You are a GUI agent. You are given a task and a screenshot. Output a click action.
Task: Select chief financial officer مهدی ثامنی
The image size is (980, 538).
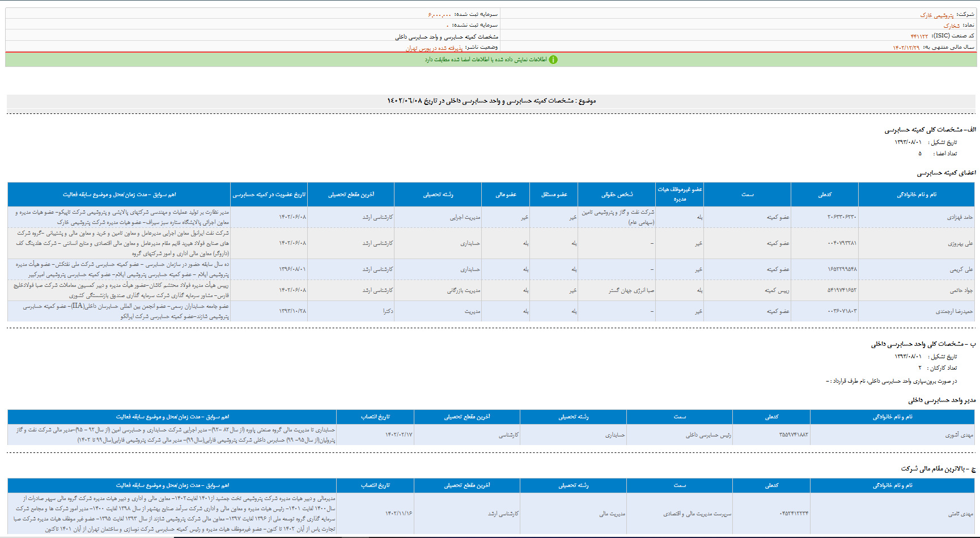tap(960, 514)
